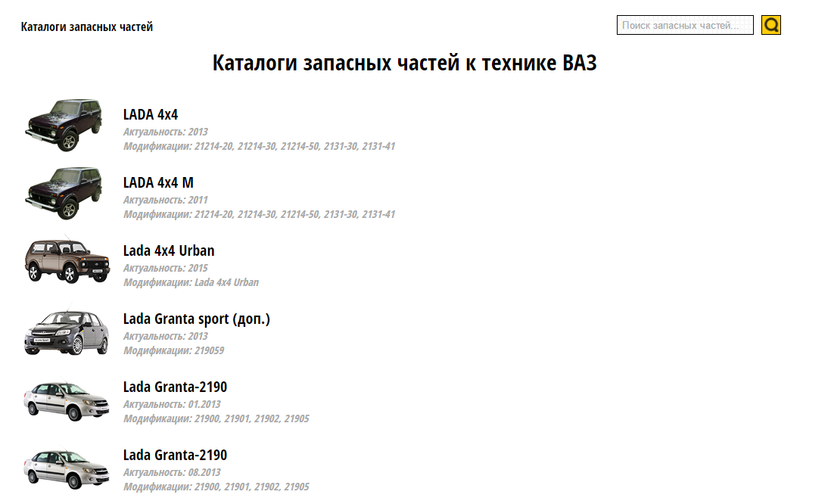The image size is (831, 504).
Task: Open the 'Каталоги запасных частей' header link
Action: [x=87, y=26]
